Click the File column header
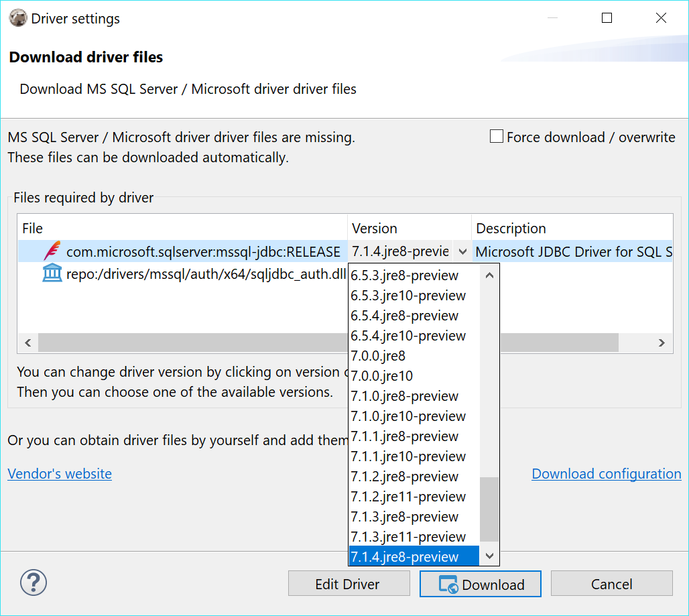This screenshot has height=616, width=689. pyautogui.click(x=182, y=228)
